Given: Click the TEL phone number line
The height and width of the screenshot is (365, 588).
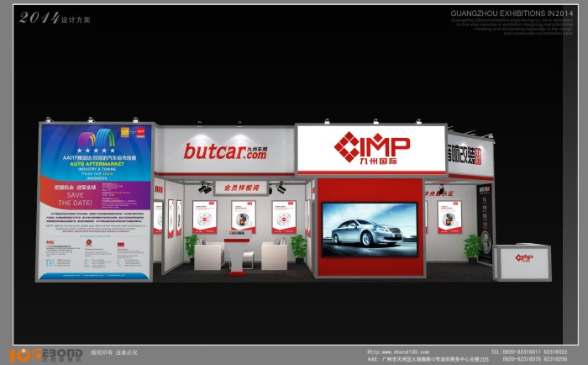Looking at the screenshot, I should pyautogui.click(x=529, y=352).
